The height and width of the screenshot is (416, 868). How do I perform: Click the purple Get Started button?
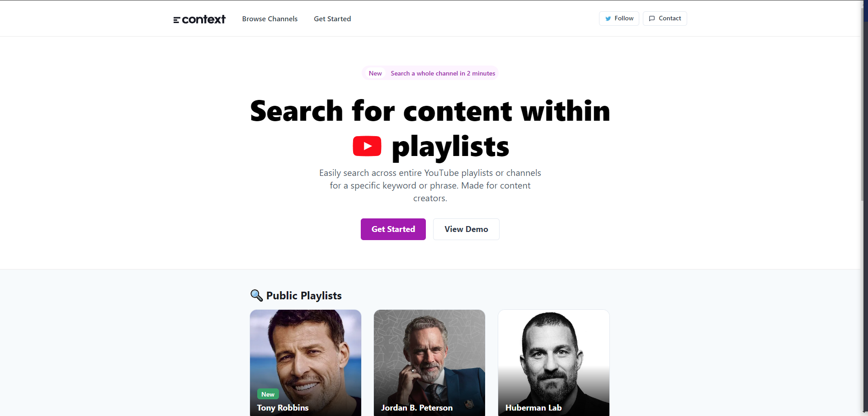pyautogui.click(x=393, y=229)
